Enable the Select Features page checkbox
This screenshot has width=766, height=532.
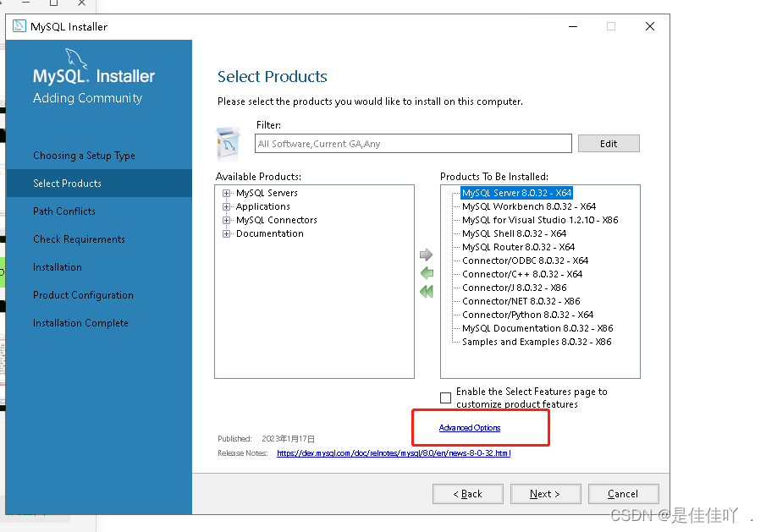pos(445,398)
